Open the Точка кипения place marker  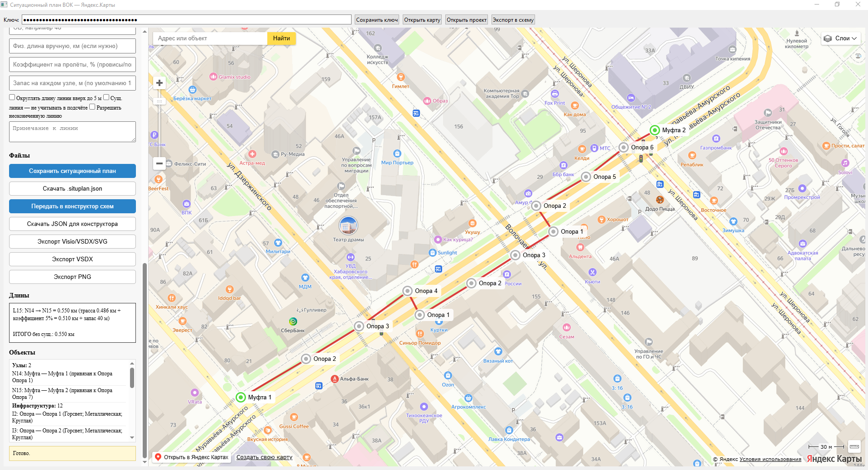point(733,49)
